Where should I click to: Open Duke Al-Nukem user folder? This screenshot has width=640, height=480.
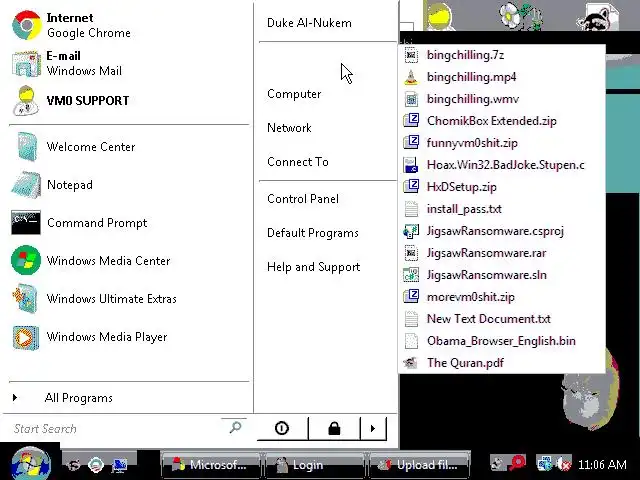(309, 23)
